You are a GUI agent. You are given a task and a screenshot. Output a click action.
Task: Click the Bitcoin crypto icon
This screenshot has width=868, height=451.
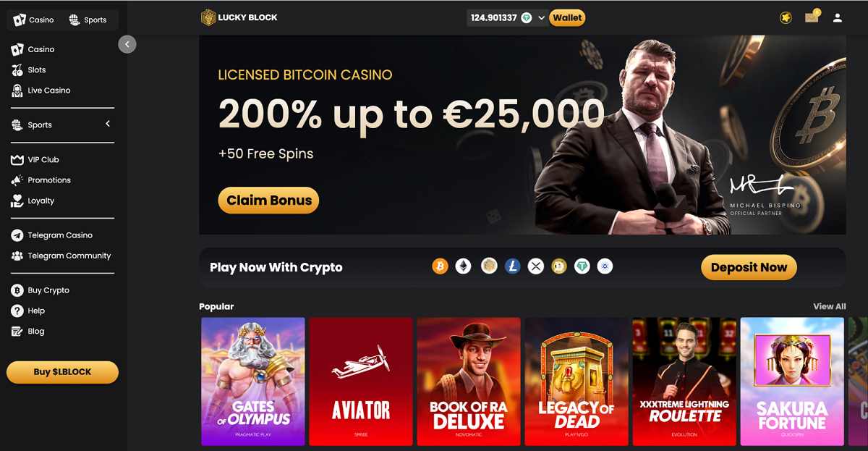tap(440, 266)
